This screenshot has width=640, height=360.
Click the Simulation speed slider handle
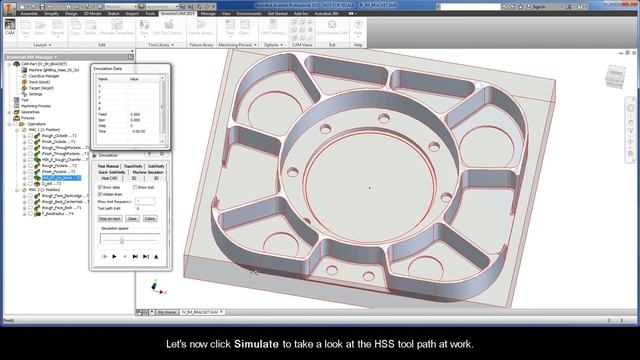[122, 240]
